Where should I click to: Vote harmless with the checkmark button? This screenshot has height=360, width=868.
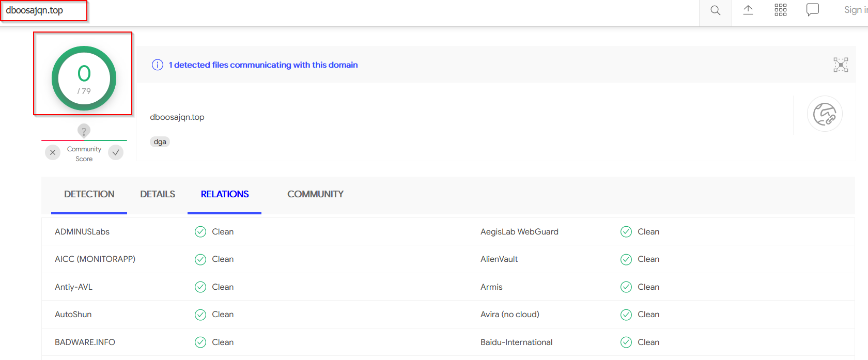116,152
